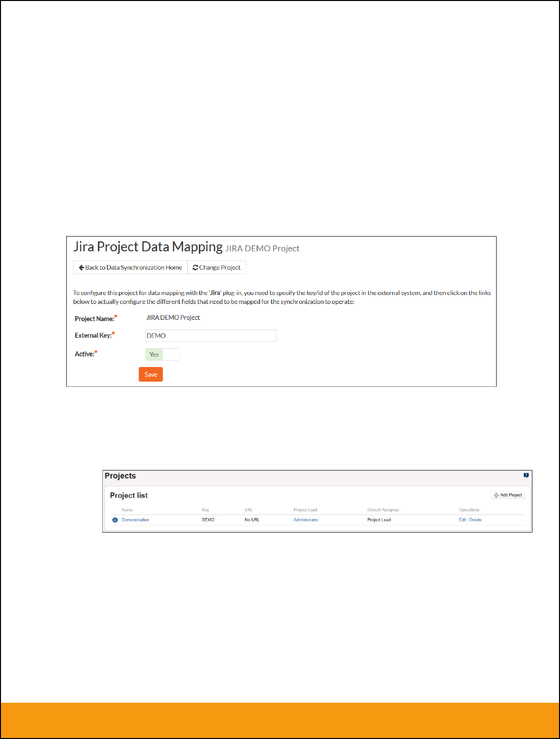Click the JIRA DEMO Project name value
The image size is (560, 739).
[173, 317]
